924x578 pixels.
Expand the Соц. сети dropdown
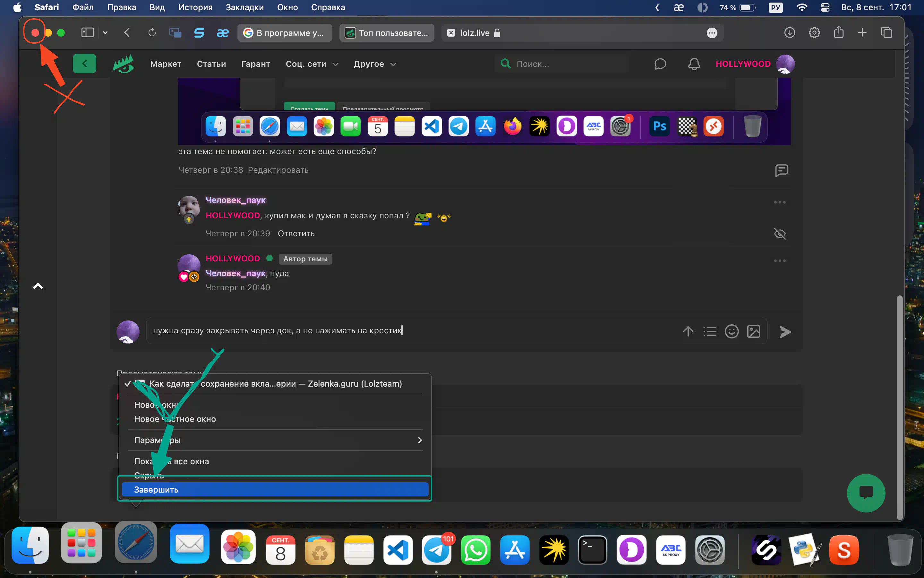click(x=312, y=64)
